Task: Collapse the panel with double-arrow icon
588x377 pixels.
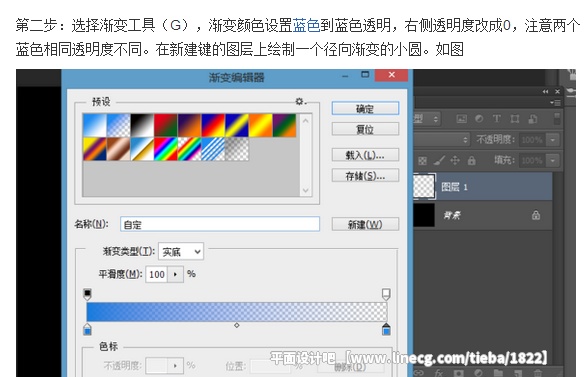Action: click(x=545, y=92)
